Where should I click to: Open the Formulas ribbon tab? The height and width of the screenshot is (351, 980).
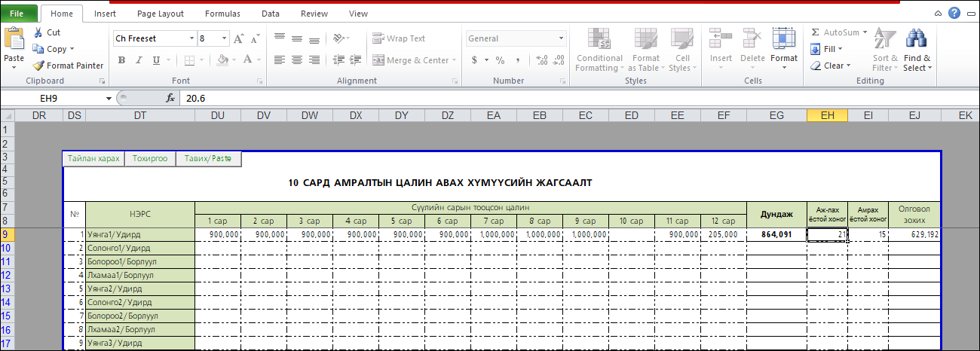(222, 14)
